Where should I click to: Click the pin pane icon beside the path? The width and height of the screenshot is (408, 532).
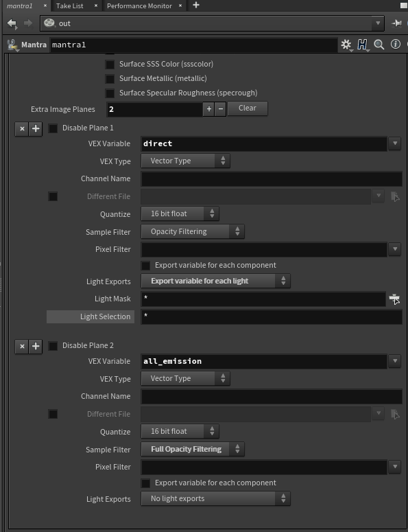[396, 23]
